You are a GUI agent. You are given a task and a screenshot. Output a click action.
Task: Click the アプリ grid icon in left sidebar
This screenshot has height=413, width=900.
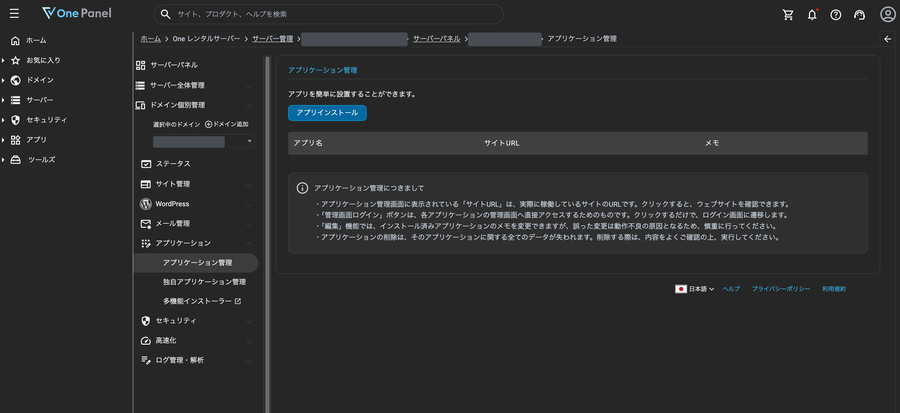coord(15,140)
